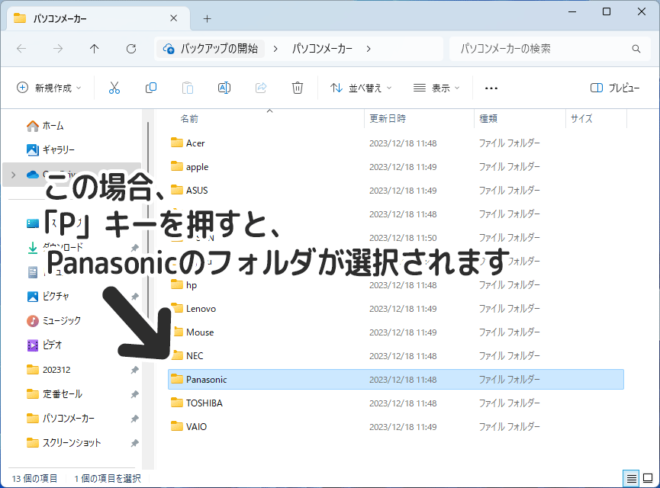Click パソコンメーカー breadcrumb in address bar
Viewport: 660px width, 488px height.
coord(322,49)
